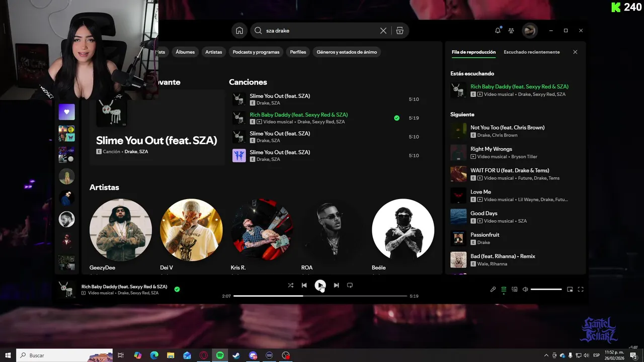The height and width of the screenshot is (362, 644).
Task: Open the user profile avatar menu
Action: [529, 31]
